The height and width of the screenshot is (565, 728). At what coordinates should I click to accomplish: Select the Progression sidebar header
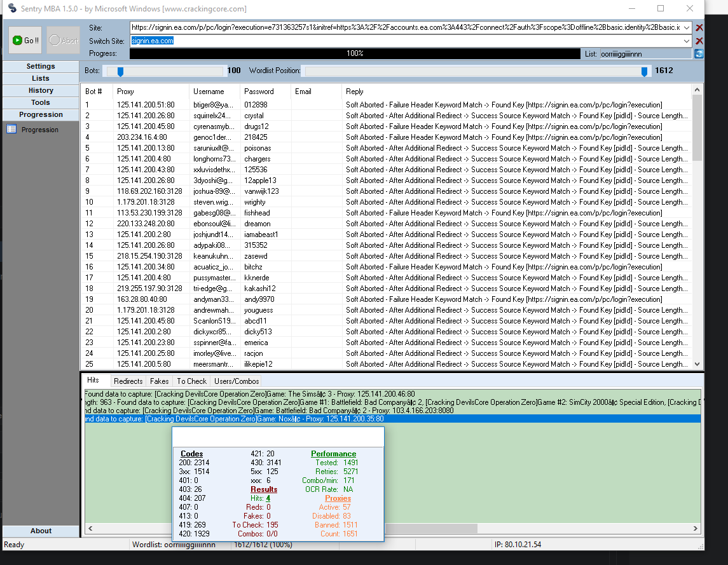click(x=41, y=114)
